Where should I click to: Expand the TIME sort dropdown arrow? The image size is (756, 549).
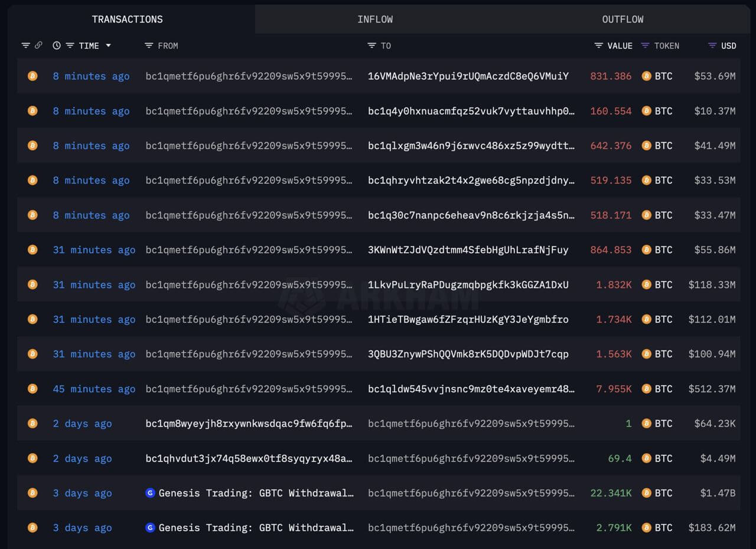coord(108,46)
